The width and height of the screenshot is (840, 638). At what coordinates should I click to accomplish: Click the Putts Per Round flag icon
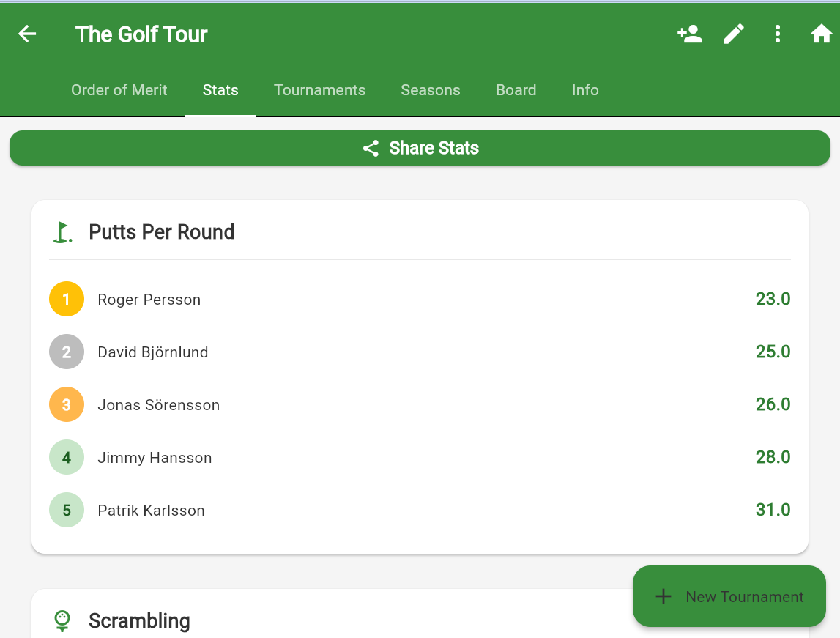pos(63,232)
